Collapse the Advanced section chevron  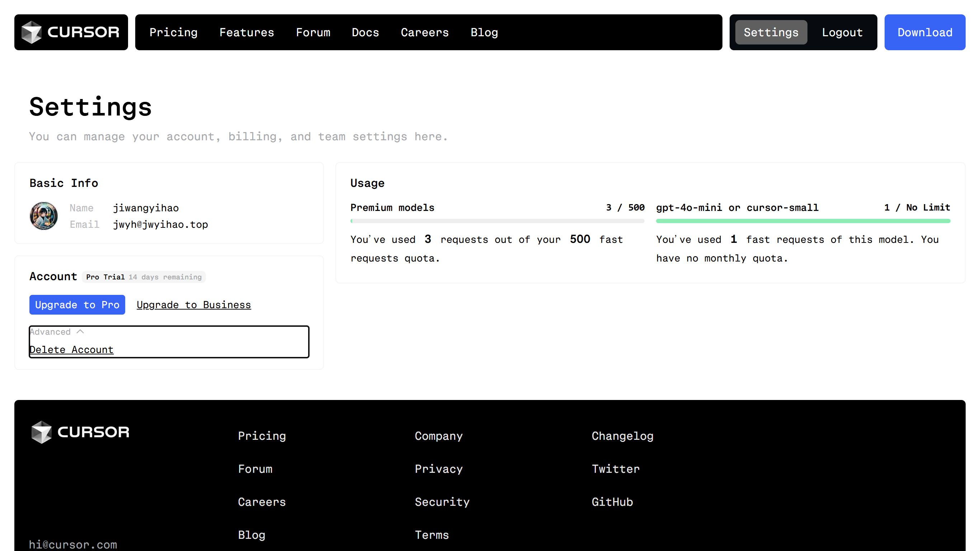(x=80, y=332)
